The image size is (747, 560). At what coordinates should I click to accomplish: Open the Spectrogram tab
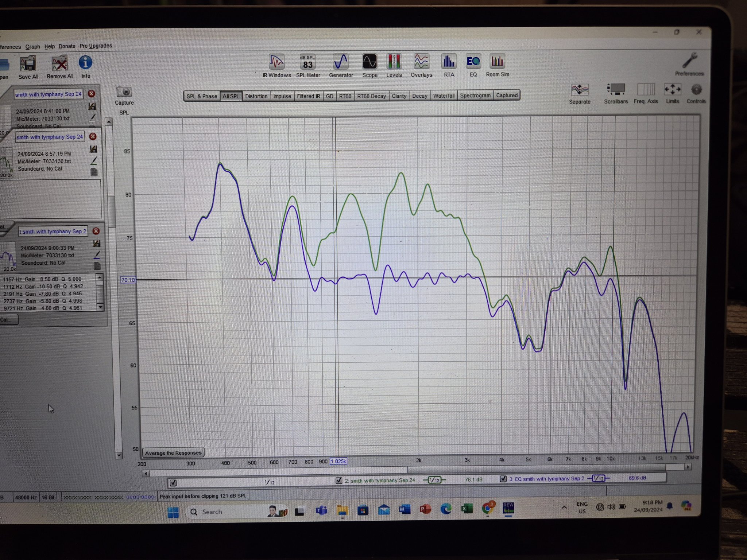(475, 96)
